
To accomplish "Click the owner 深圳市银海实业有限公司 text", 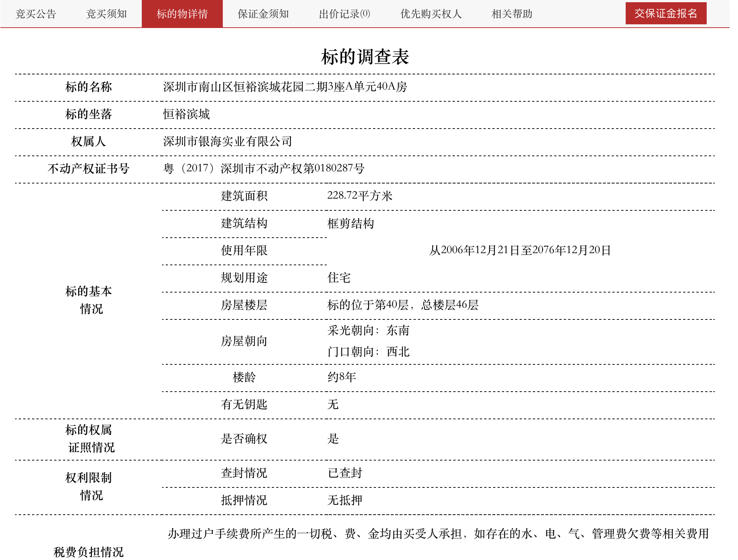I will [227, 141].
